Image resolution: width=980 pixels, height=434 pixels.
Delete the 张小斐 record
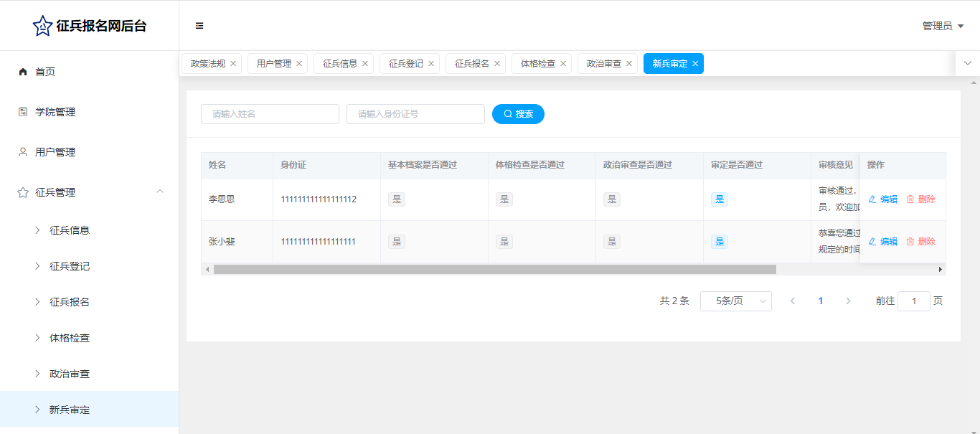click(x=921, y=242)
